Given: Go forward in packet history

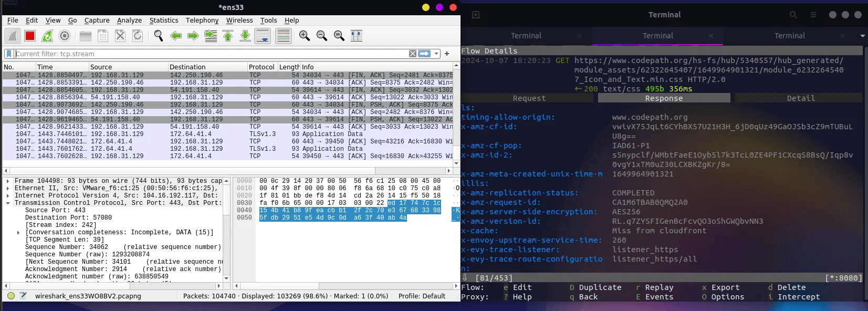Looking at the screenshot, I should click(x=193, y=36).
